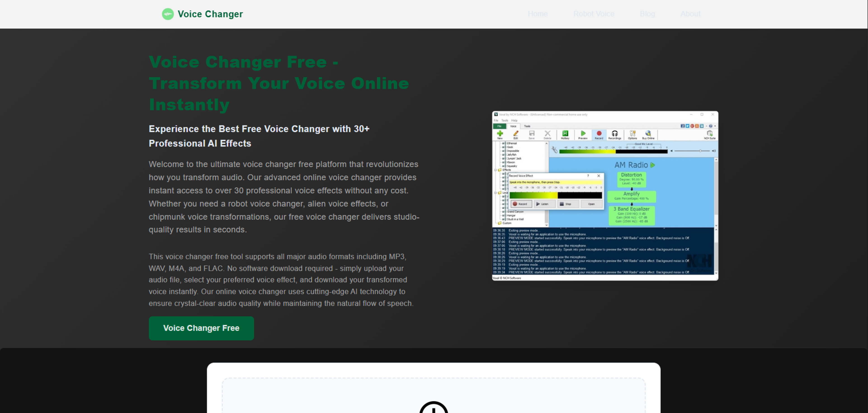Click the Hotkey icon in toolbar
This screenshot has width=868, height=413.
pyautogui.click(x=565, y=134)
